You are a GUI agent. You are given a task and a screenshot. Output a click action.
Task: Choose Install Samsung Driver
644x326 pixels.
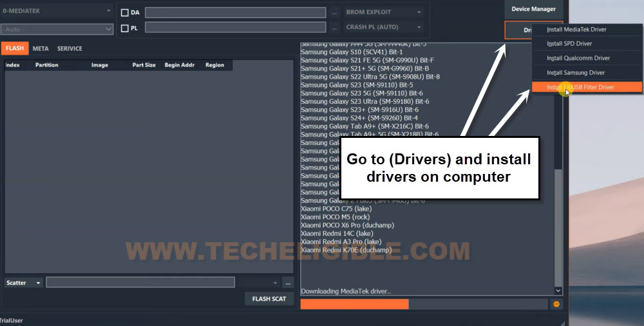[587, 73]
